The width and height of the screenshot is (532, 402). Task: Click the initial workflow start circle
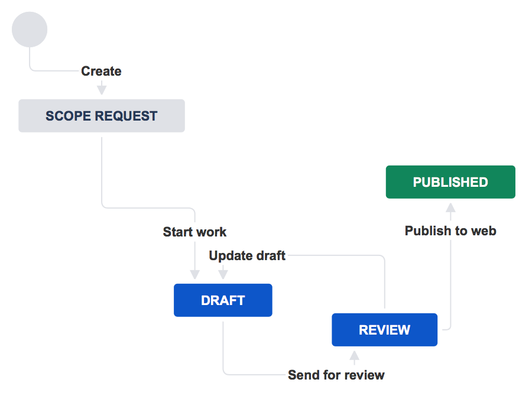coord(29,29)
